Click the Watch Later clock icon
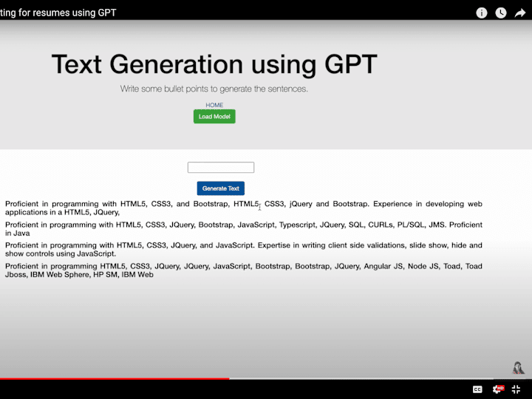532x399 pixels. [x=501, y=13]
